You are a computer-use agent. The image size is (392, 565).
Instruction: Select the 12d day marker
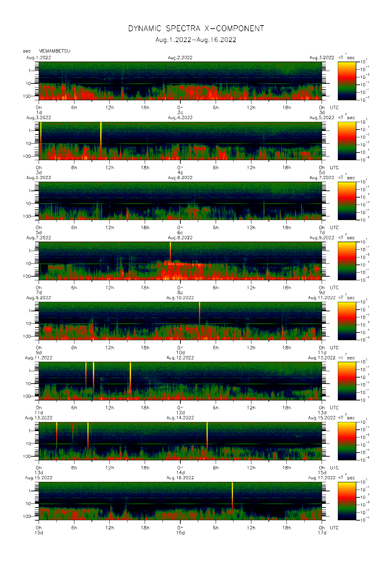(180, 413)
